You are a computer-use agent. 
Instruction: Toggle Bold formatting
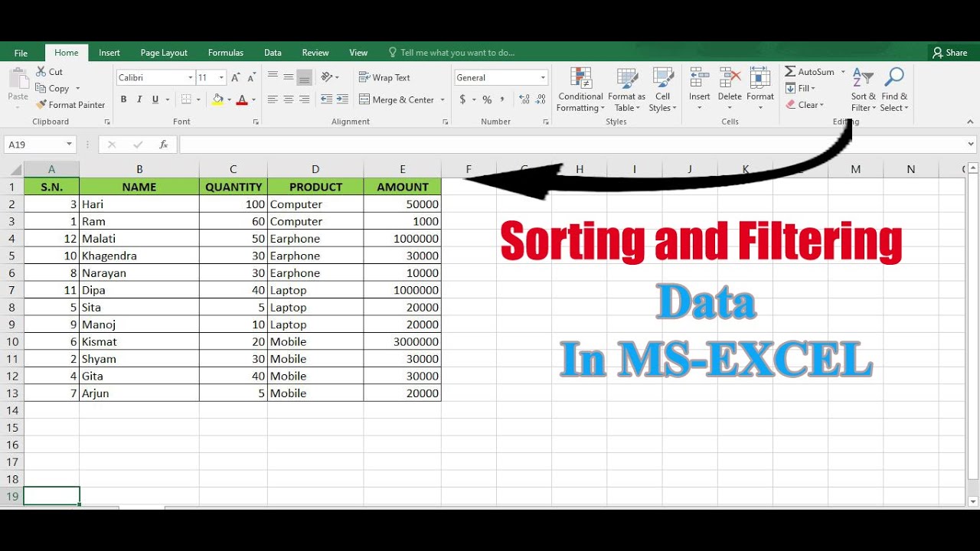[x=123, y=99]
